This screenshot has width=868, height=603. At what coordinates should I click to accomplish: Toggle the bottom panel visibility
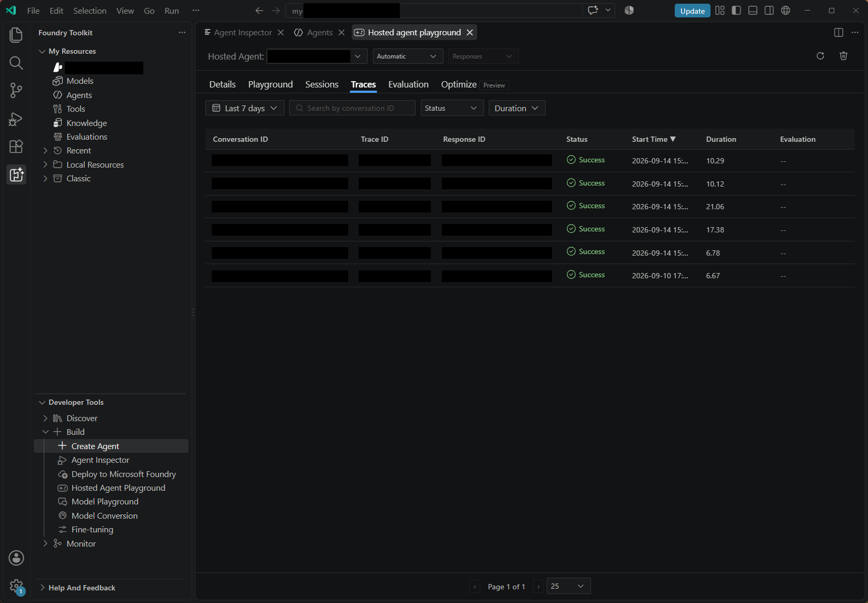pos(753,11)
